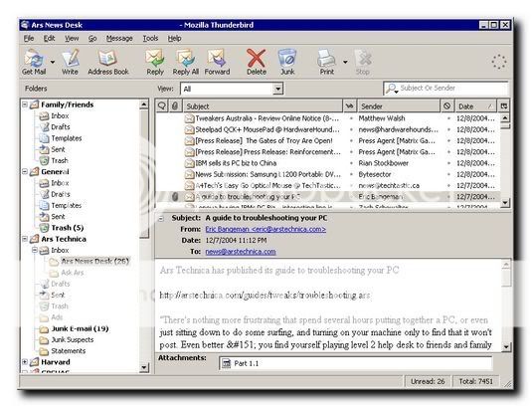Sort messages by Subject column

coord(263,105)
